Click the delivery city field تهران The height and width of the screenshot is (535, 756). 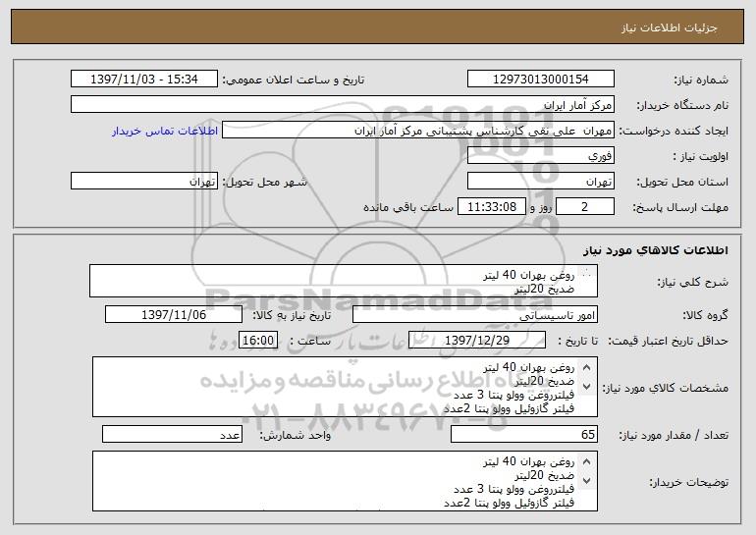144,182
